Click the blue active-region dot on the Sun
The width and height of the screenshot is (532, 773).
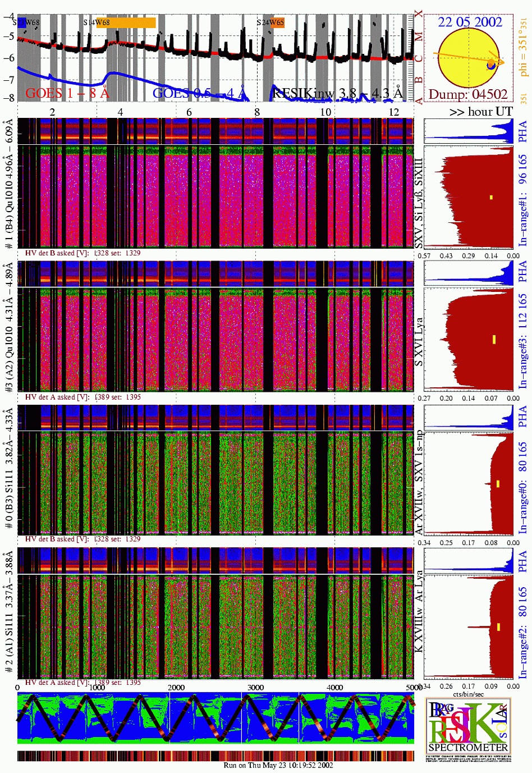coord(491,65)
